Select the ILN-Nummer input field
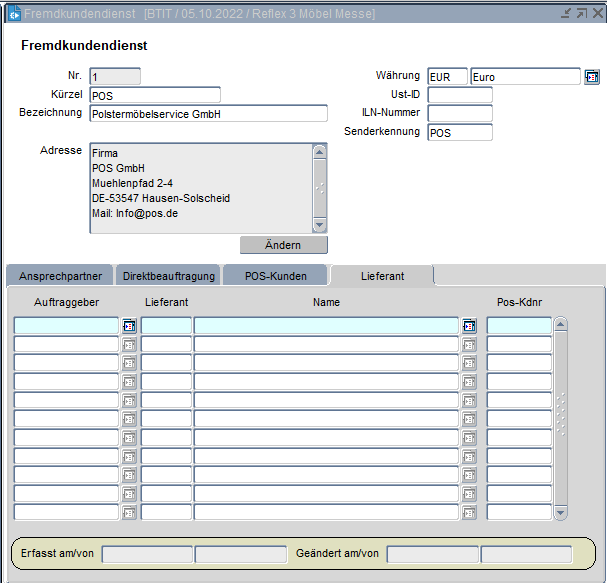Image resolution: width=607 pixels, height=583 pixels. click(x=460, y=114)
